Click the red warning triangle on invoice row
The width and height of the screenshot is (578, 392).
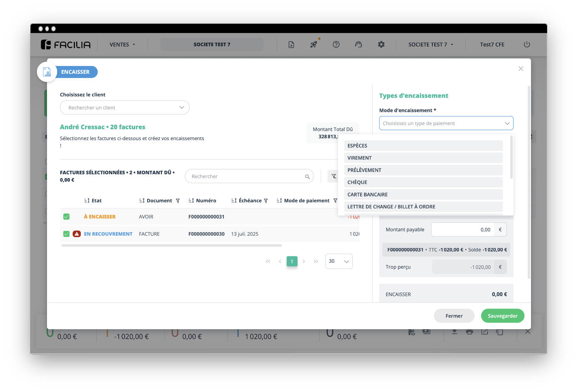click(77, 234)
